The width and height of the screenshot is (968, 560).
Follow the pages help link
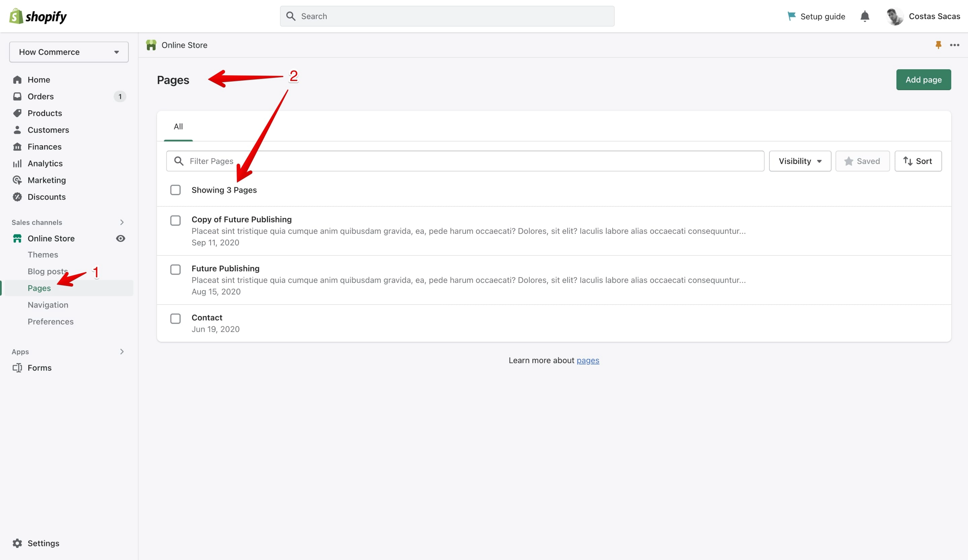588,360
